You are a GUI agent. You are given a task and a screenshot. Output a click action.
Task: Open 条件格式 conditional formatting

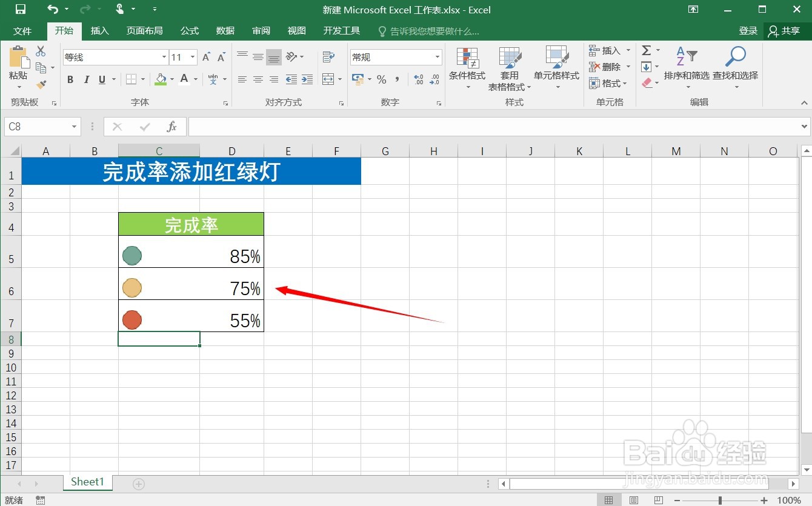(x=467, y=68)
